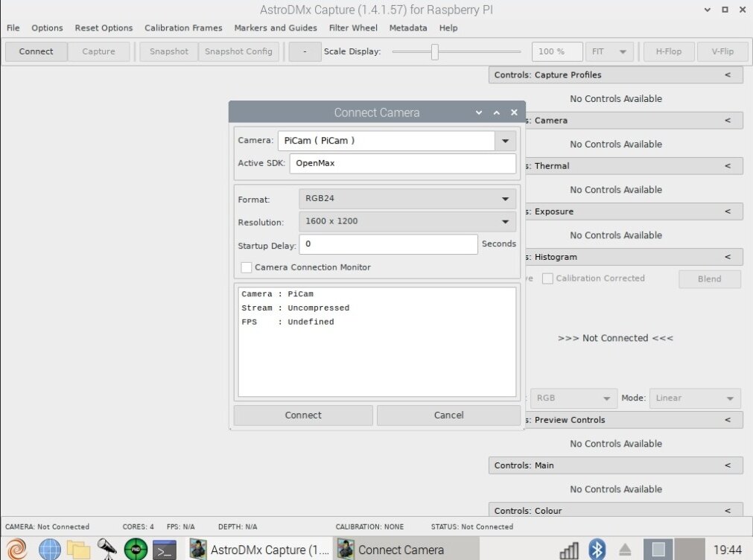Open the Mode dropdown showing Linear
753x560 pixels.
694,398
